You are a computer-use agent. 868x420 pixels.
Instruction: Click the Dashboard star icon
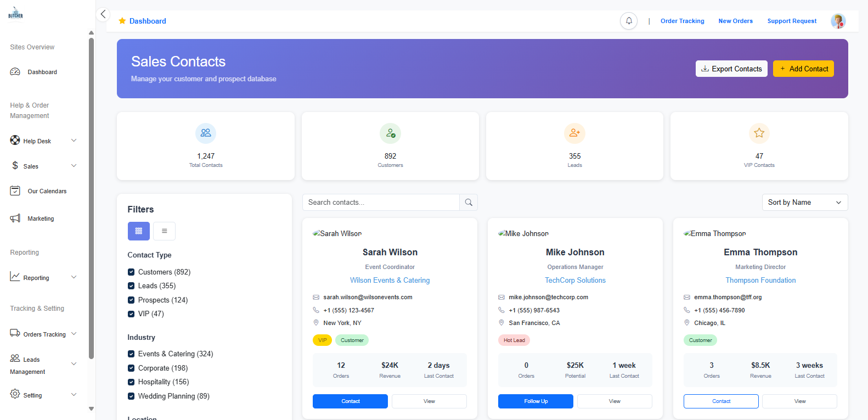click(x=122, y=21)
